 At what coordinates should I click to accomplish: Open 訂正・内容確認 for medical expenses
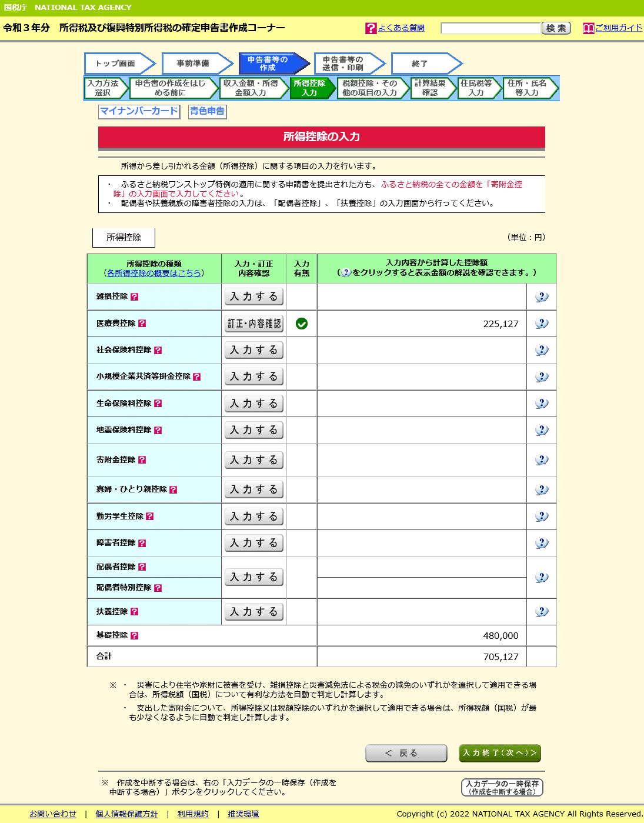[253, 323]
